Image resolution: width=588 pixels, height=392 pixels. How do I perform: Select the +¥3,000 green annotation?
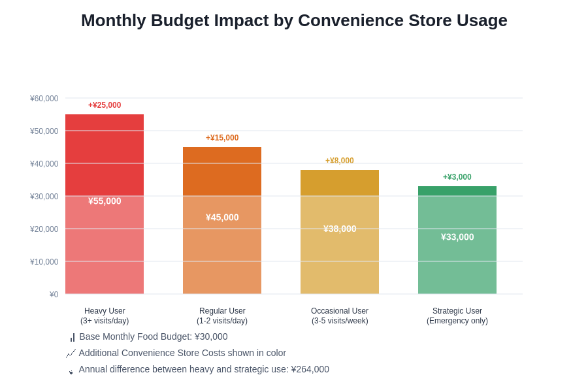point(457,176)
